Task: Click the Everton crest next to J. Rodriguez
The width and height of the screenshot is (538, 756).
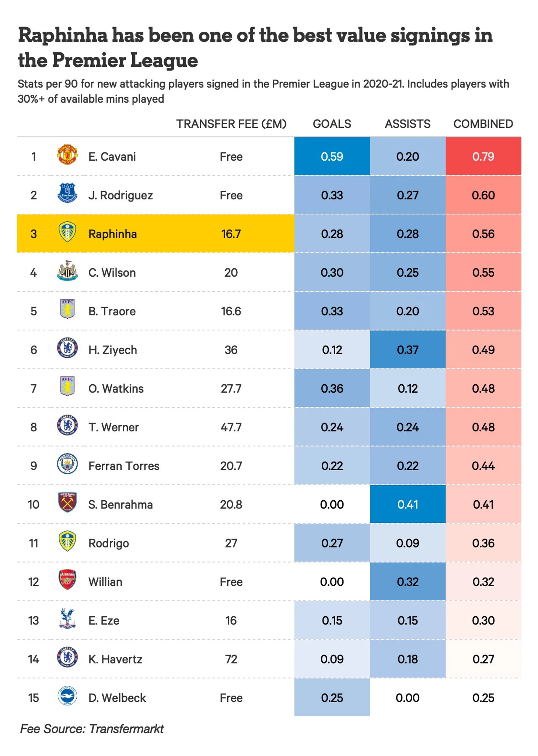Action: tap(67, 193)
